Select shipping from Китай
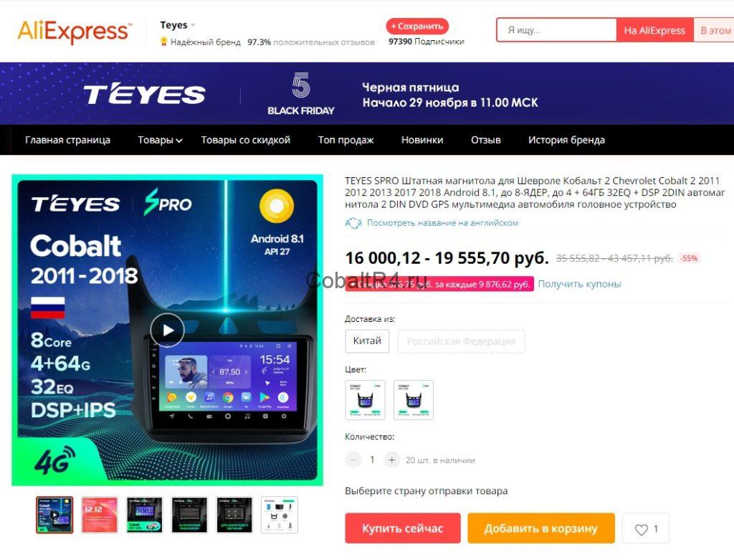 pyautogui.click(x=367, y=341)
